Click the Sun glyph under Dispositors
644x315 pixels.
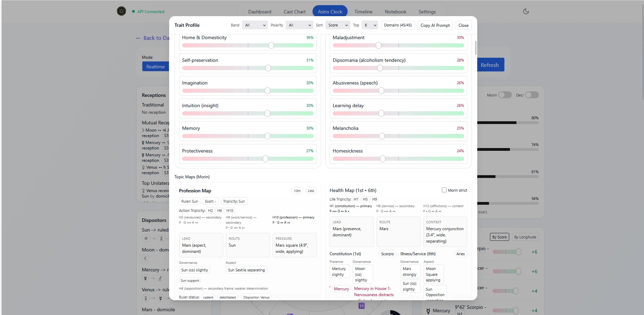click(146, 238)
